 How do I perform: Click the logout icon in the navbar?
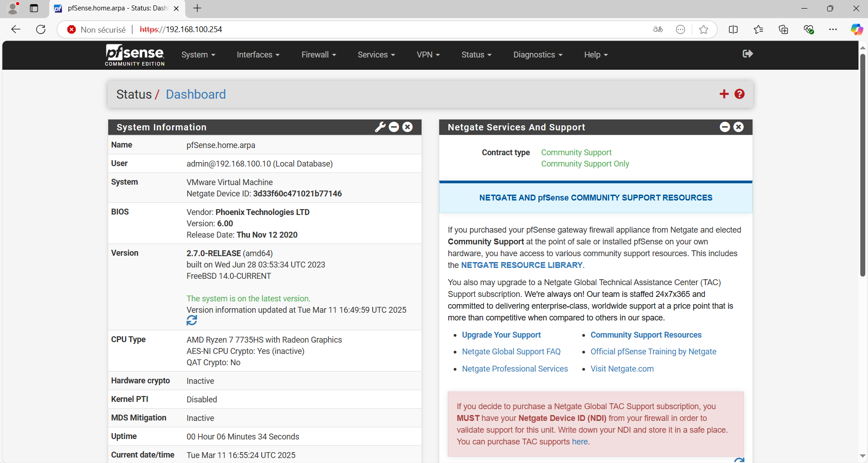coord(747,54)
